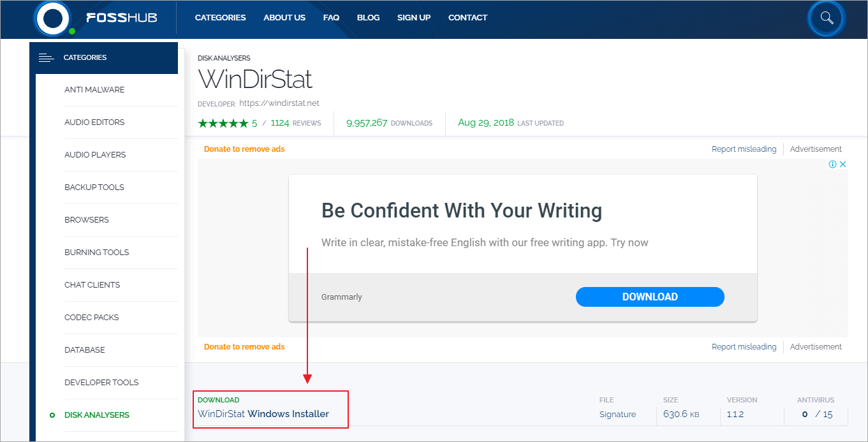Image resolution: width=868 pixels, height=442 pixels.
Task: Open the Signature file link
Action: click(x=617, y=415)
